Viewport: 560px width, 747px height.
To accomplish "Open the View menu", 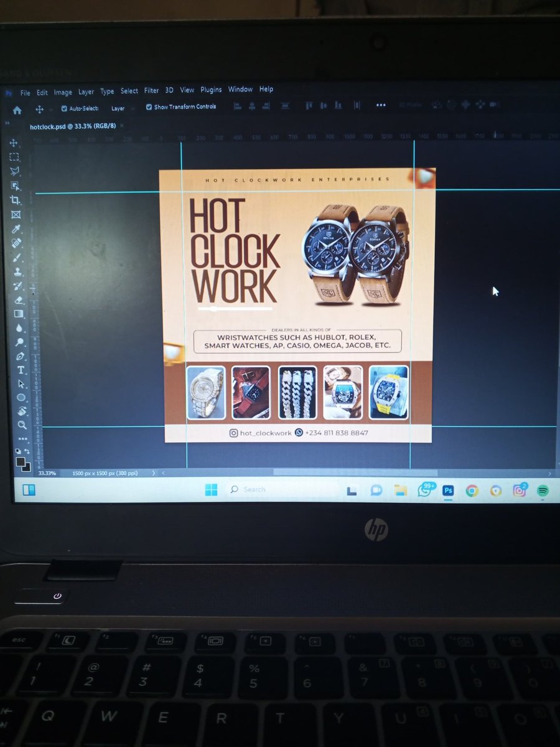I will [187, 90].
